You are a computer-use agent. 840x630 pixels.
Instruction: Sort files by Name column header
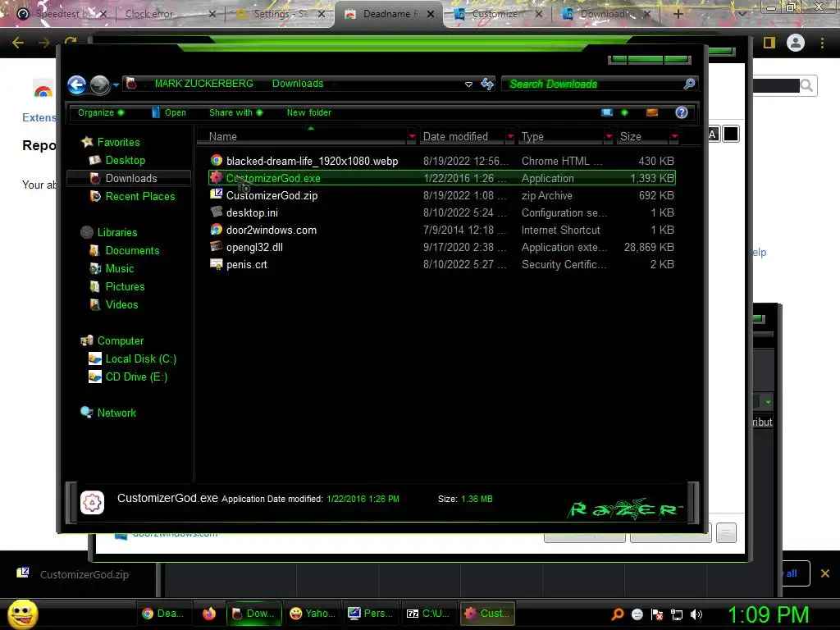pos(302,137)
